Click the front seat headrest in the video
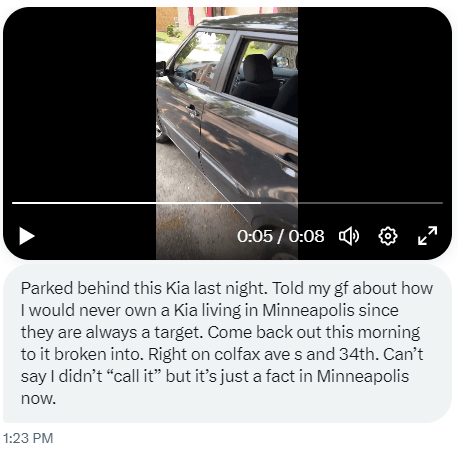Viewport: 458px width, 450px height. pyautogui.click(x=258, y=69)
